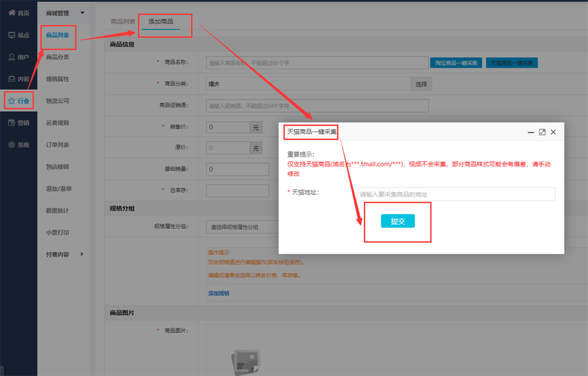588x376 pixels.
Task: Open the 规格属性分组 dropdown
Action: pyautogui.click(x=242, y=227)
